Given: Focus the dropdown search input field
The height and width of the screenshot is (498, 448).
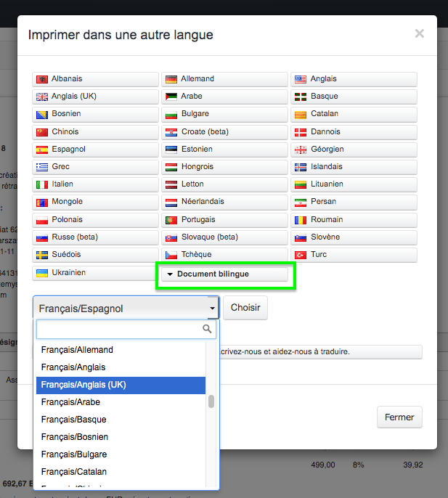Looking at the screenshot, I should [x=126, y=329].
